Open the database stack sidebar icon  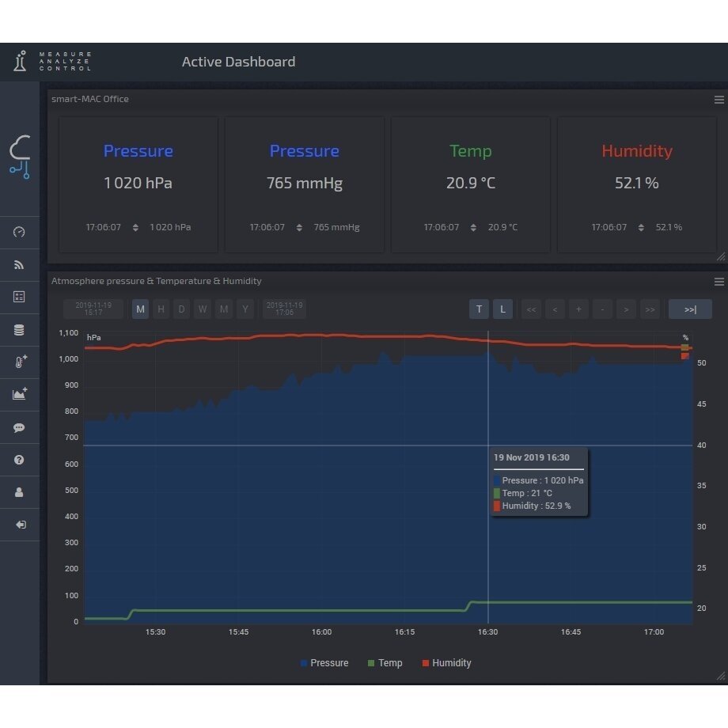pos(19,330)
